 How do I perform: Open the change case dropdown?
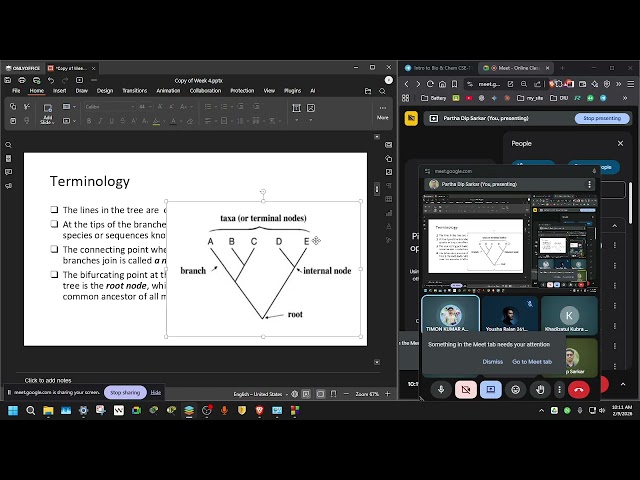(185, 107)
